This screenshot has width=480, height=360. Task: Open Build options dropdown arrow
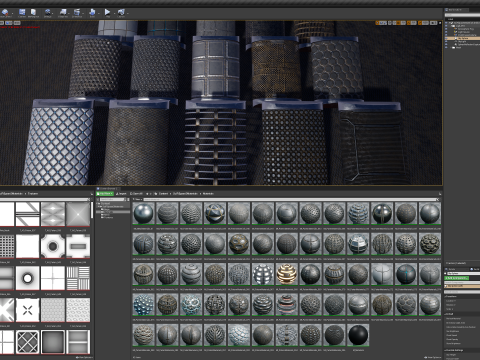click(99, 13)
